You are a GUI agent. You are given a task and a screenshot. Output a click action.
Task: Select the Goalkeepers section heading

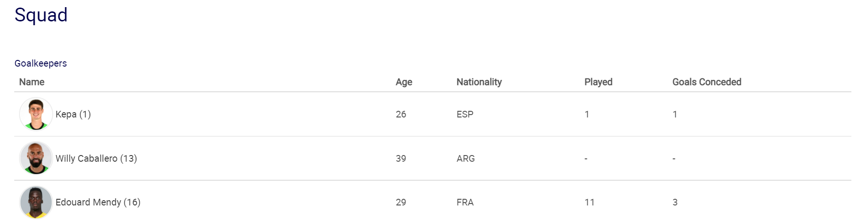(x=41, y=63)
